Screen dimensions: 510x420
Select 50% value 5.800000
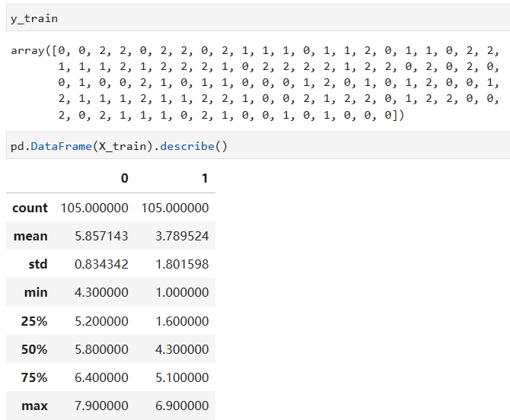101,349
